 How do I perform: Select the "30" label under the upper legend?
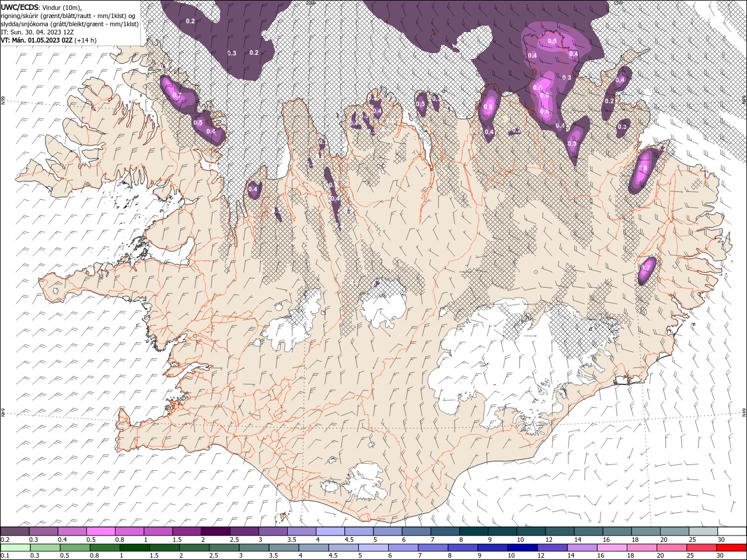(x=721, y=540)
